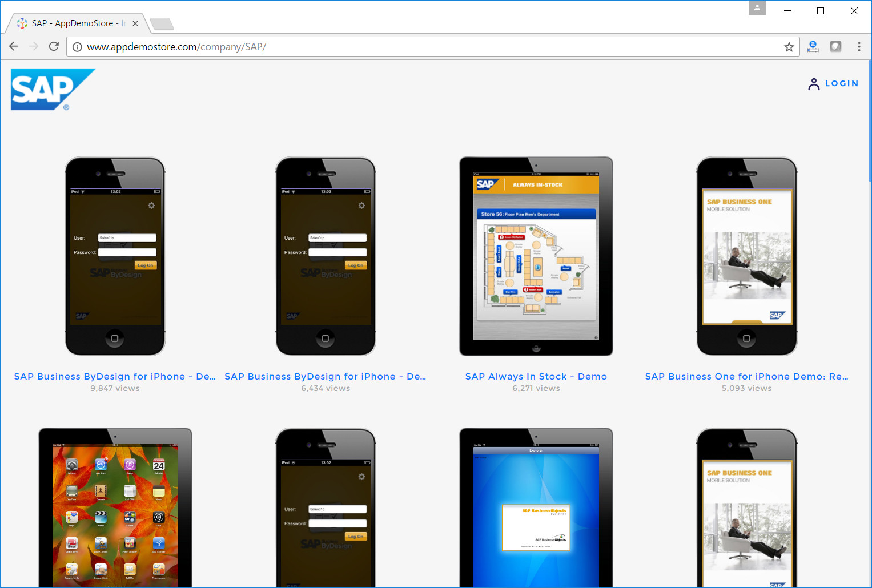Open the Chrome three-dot menu
The width and height of the screenshot is (872, 588).
(x=859, y=47)
